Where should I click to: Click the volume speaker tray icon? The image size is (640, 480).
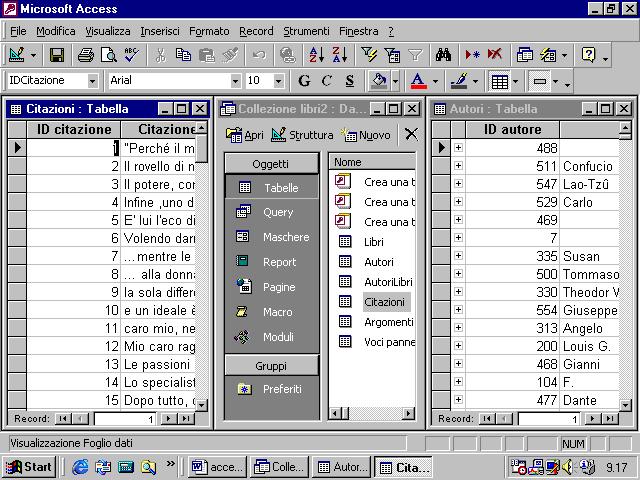pos(567,467)
